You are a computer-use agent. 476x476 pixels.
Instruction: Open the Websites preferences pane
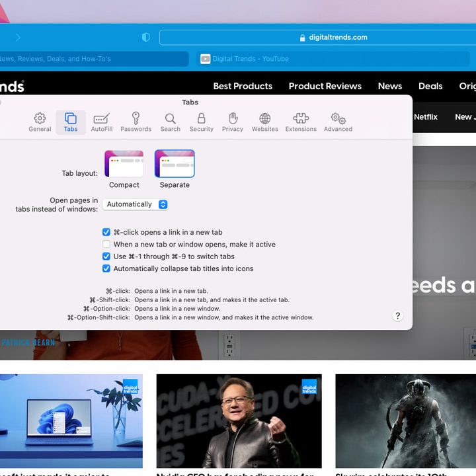tap(264, 122)
